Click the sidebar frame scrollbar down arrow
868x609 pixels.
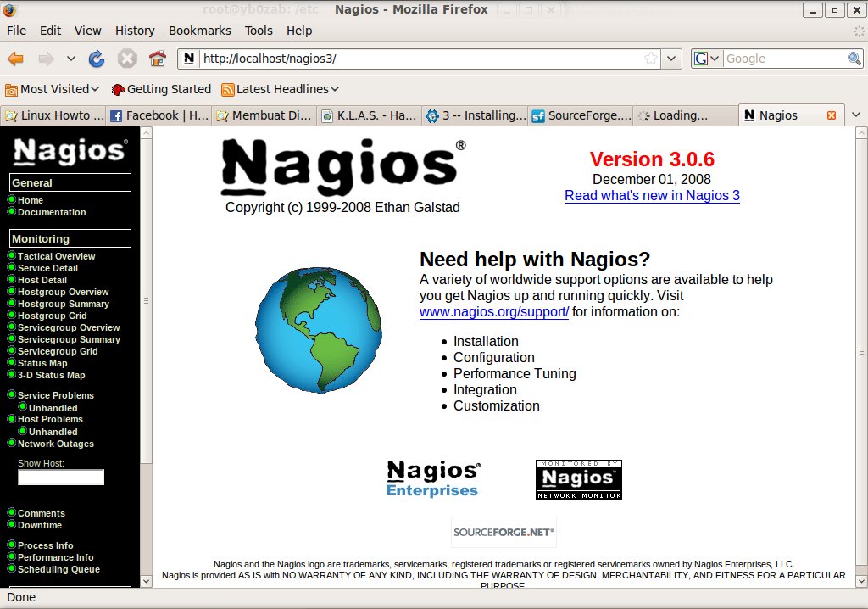pos(146,581)
